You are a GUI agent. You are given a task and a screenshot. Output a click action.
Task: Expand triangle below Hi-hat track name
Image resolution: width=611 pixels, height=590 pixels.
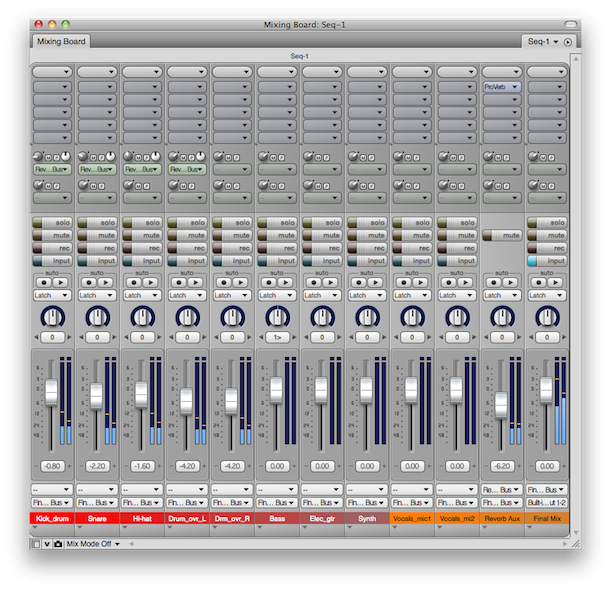(x=125, y=528)
